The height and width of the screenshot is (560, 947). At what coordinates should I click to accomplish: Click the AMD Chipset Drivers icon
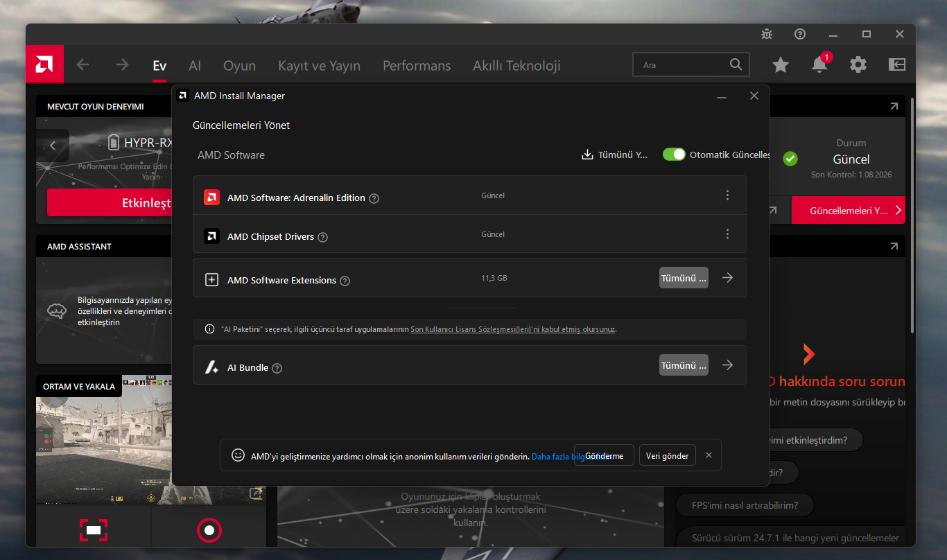click(x=211, y=236)
